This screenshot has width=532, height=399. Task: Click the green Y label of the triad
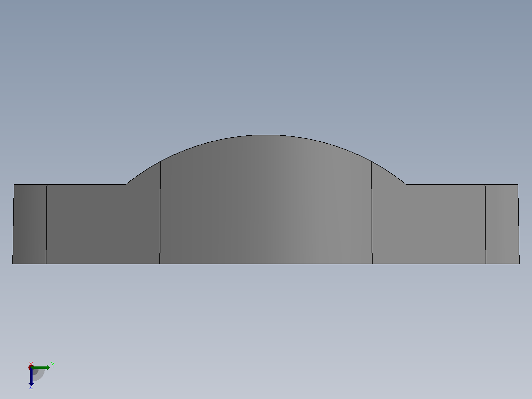point(53,365)
